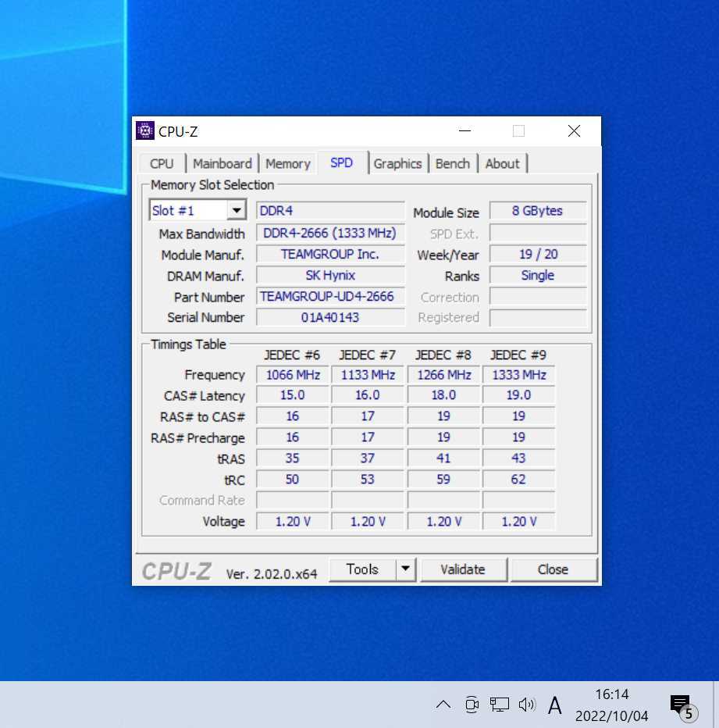Image resolution: width=719 pixels, height=728 pixels.
Task: Click the tRC value '50'
Action: (x=293, y=479)
